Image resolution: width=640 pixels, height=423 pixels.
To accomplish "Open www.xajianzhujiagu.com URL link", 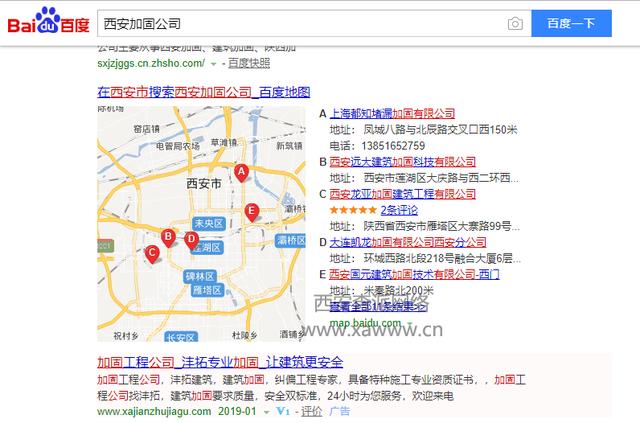I will tap(154, 411).
